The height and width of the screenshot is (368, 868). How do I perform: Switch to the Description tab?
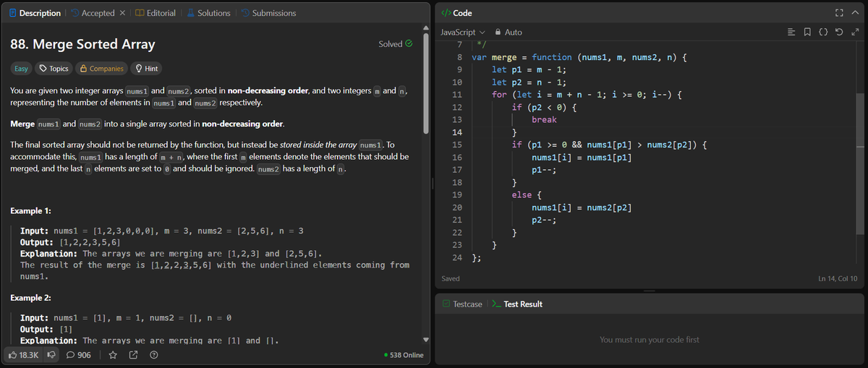pos(33,13)
